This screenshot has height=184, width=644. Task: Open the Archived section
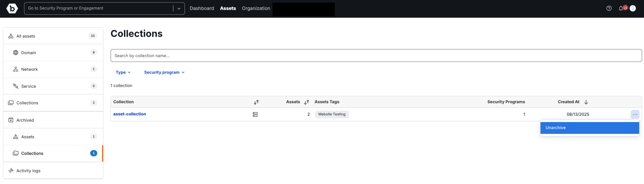[53, 120]
